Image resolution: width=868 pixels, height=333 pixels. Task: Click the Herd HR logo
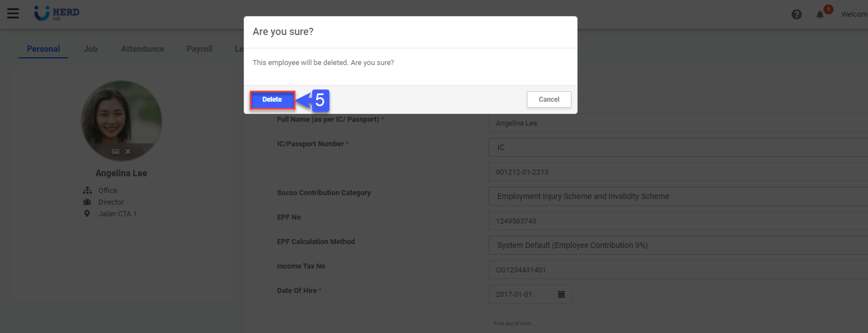(57, 13)
